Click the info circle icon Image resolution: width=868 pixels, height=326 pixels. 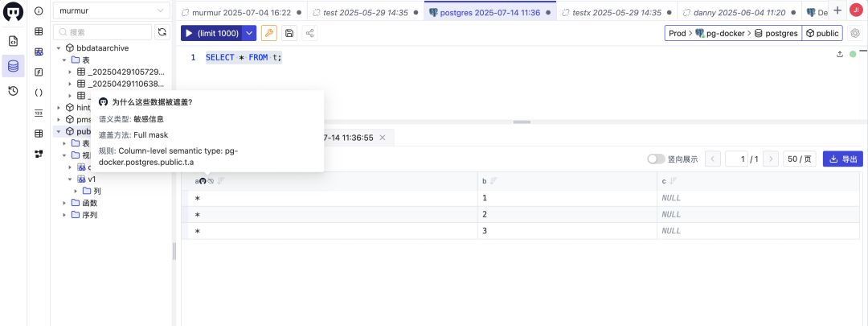(39, 11)
